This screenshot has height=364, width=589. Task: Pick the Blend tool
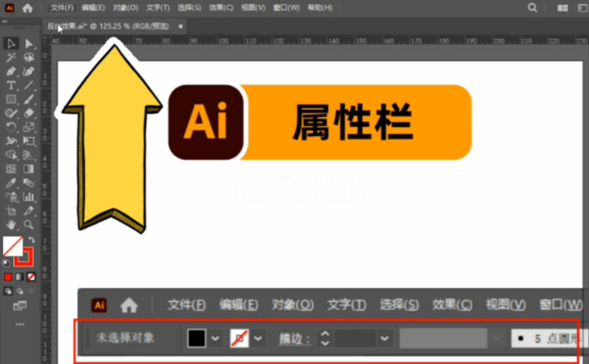click(29, 182)
